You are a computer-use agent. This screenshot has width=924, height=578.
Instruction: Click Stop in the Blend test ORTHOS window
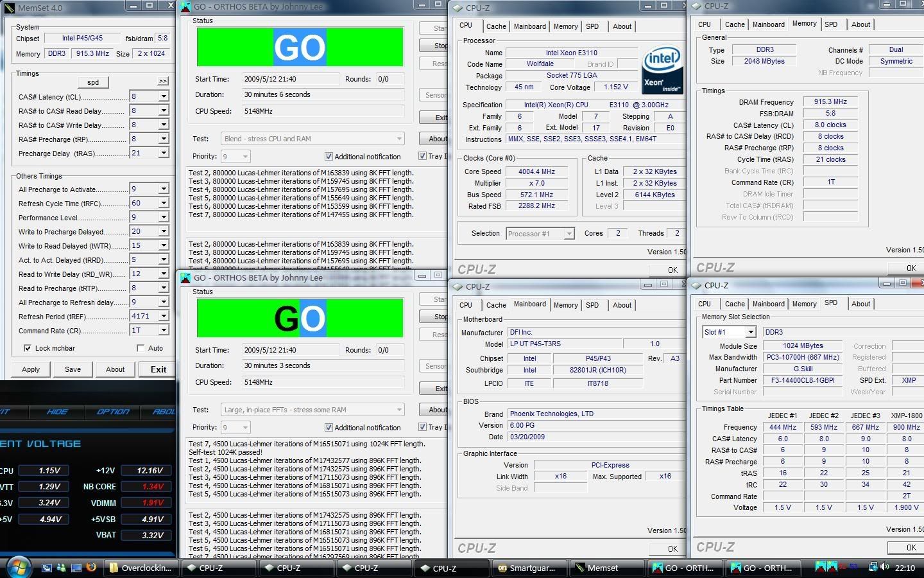click(433, 46)
